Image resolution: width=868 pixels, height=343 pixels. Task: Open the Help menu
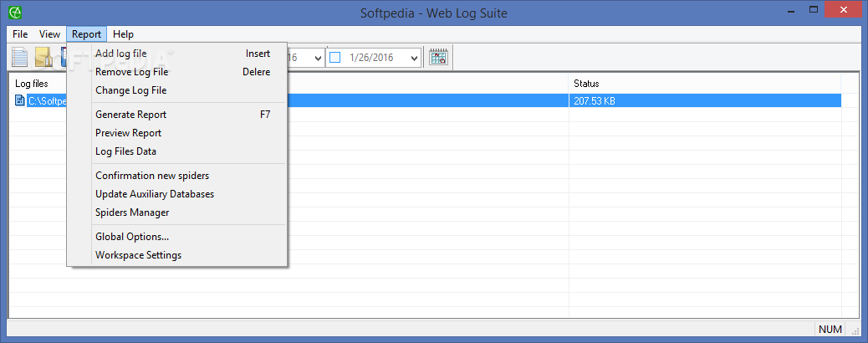click(x=123, y=34)
